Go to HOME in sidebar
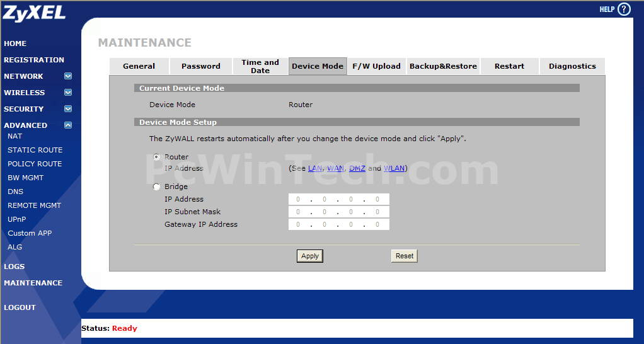644x344 pixels. tap(15, 43)
